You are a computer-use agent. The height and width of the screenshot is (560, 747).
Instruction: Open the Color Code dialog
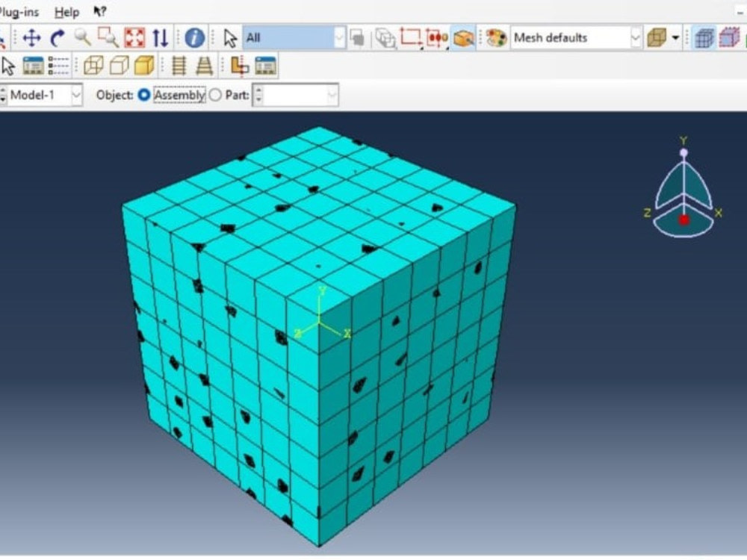(x=495, y=36)
